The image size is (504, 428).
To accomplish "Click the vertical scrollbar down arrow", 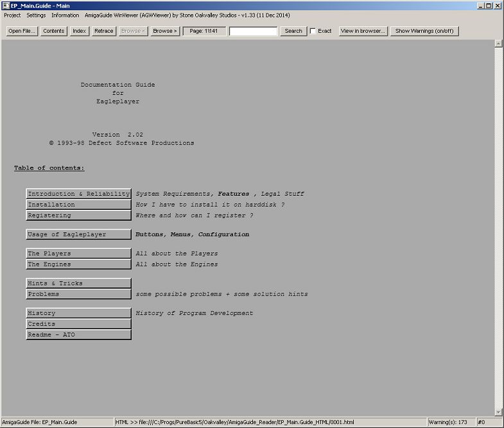I will [498, 411].
